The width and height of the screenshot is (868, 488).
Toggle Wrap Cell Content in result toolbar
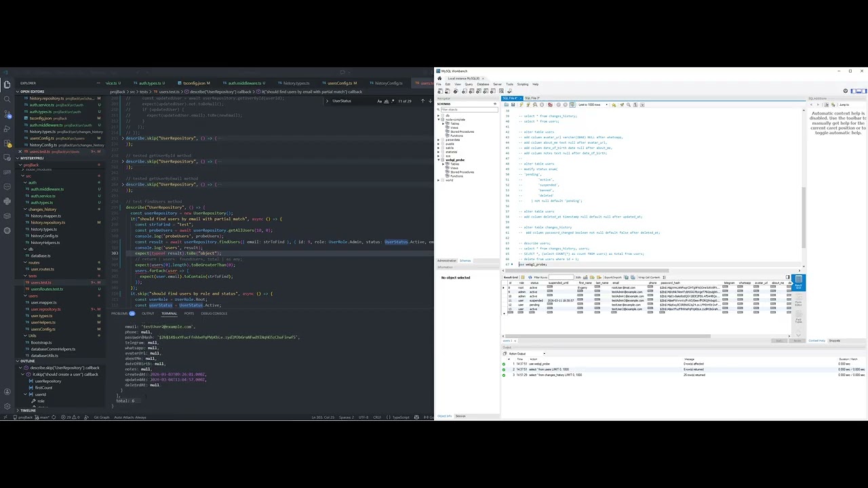pyautogui.click(x=664, y=277)
